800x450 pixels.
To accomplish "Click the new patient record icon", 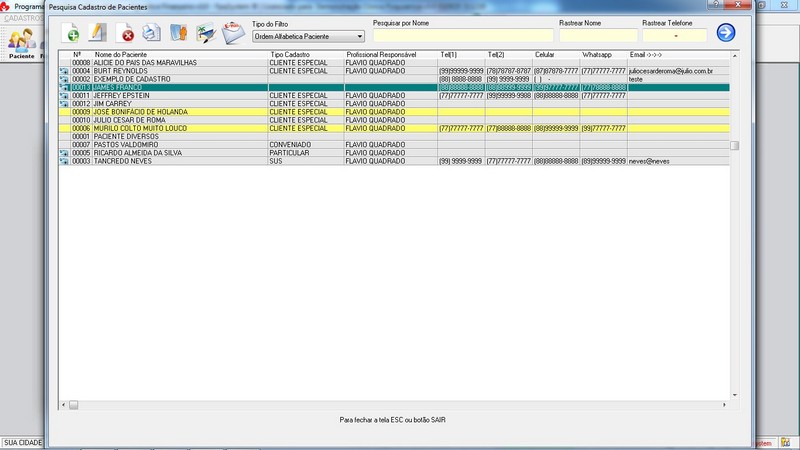I will pyautogui.click(x=71, y=33).
